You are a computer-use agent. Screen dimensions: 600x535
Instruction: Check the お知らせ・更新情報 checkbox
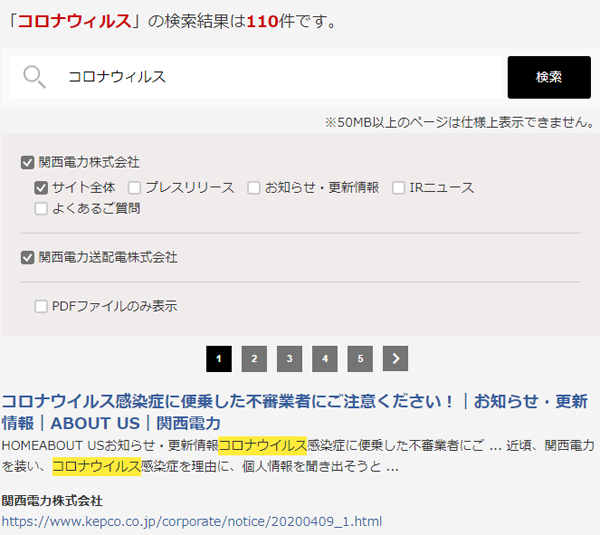pos(254,188)
